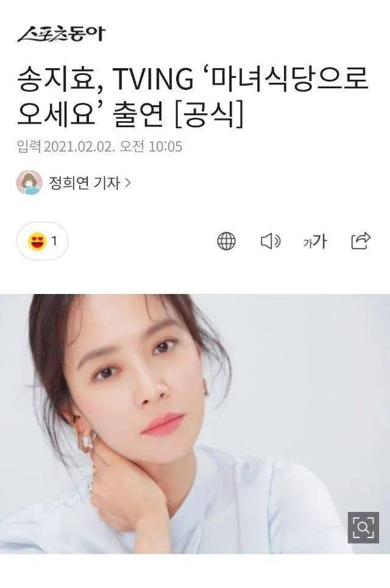Tap the 입력 label before date
Viewport: 390px width, 588px height.
click(x=29, y=146)
